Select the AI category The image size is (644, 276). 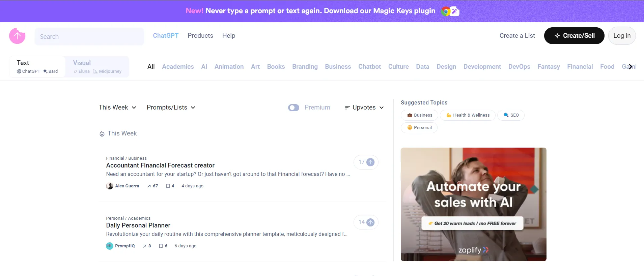click(204, 67)
